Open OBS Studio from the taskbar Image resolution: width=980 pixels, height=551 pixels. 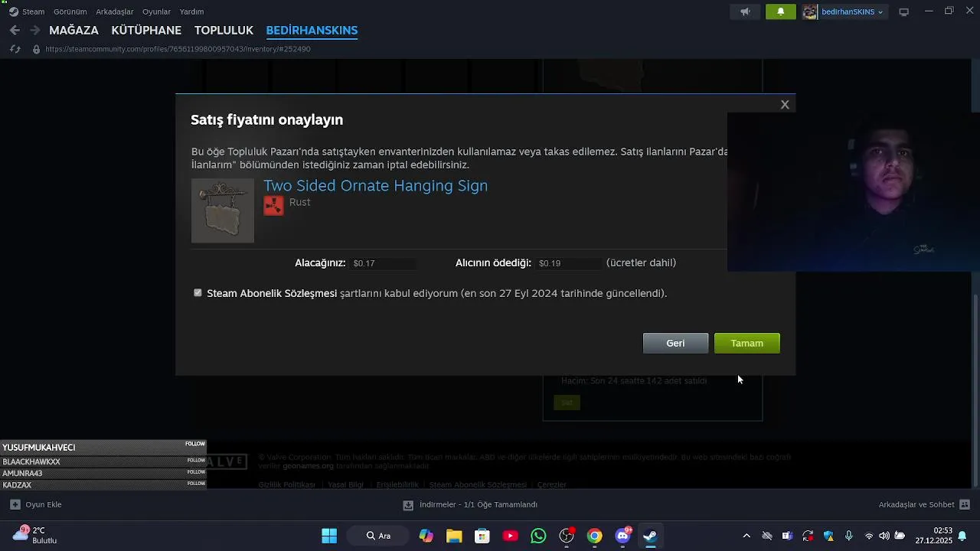567,536
